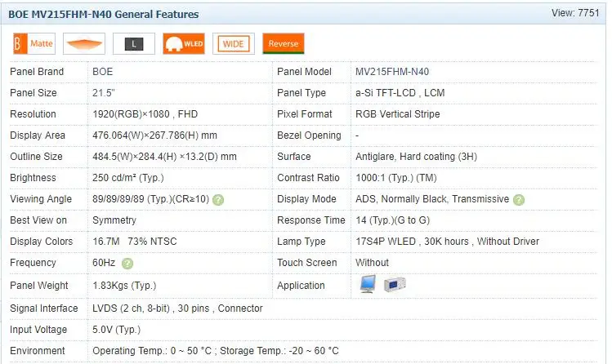Click the Frequency row label

33,263
